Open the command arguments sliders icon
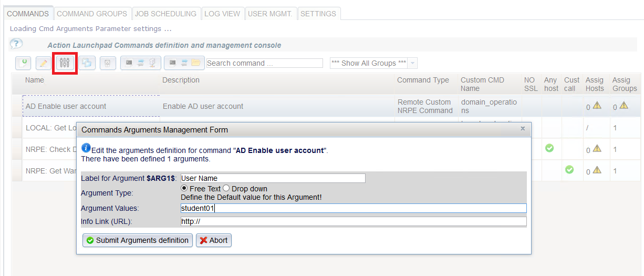This screenshot has height=276, width=644. (65, 63)
